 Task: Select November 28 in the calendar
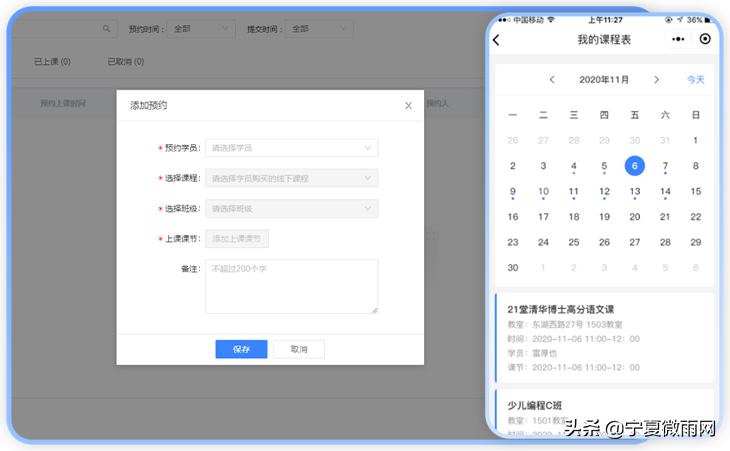[665, 242]
